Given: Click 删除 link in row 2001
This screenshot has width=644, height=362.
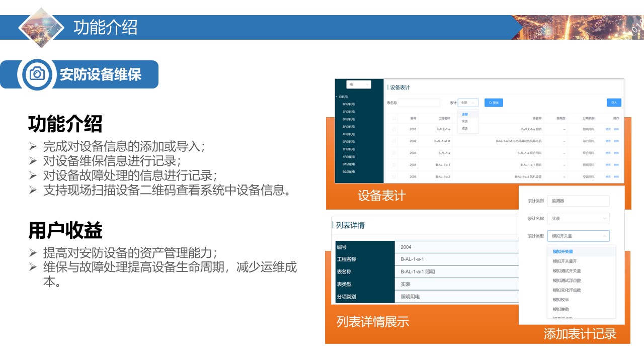Looking at the screenshot, I should 616,129.
